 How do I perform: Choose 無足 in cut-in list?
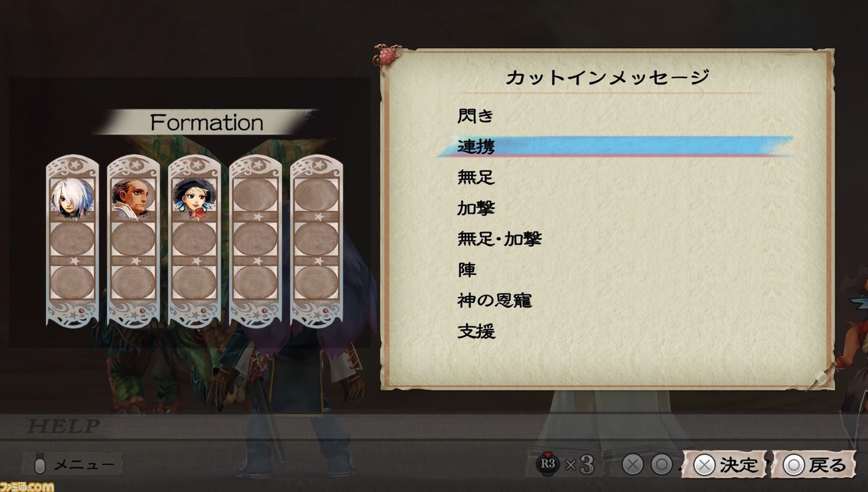point(476,178)
